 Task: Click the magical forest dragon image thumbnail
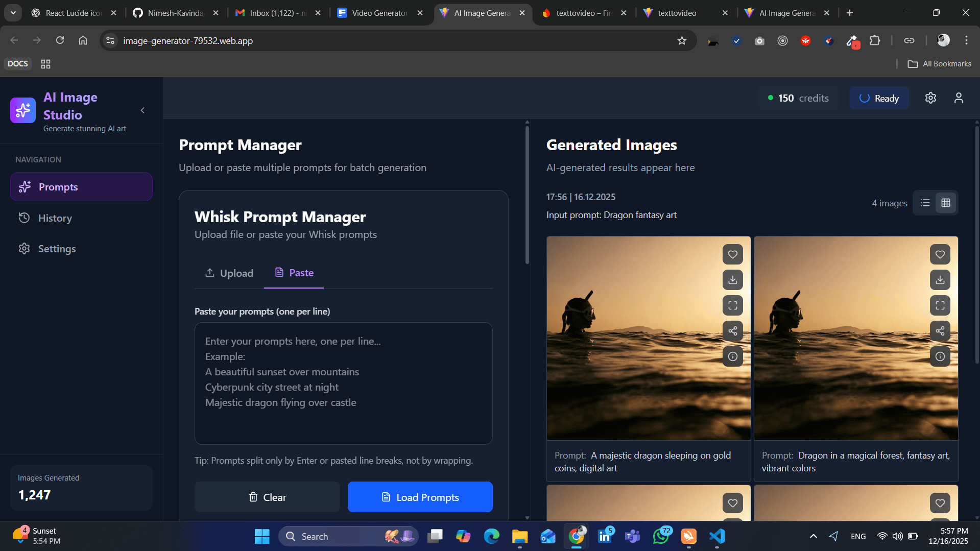point(856,338)
